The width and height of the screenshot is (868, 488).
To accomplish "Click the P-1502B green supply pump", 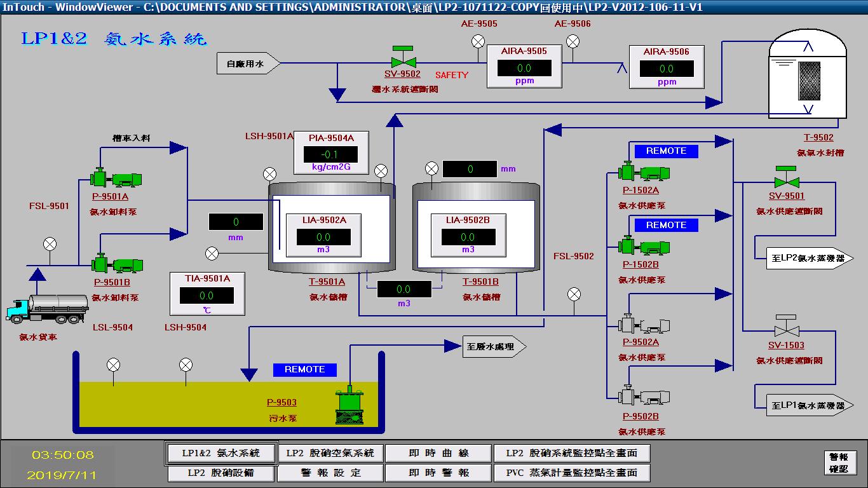I will pyautogui.click(x=643, y=247).
